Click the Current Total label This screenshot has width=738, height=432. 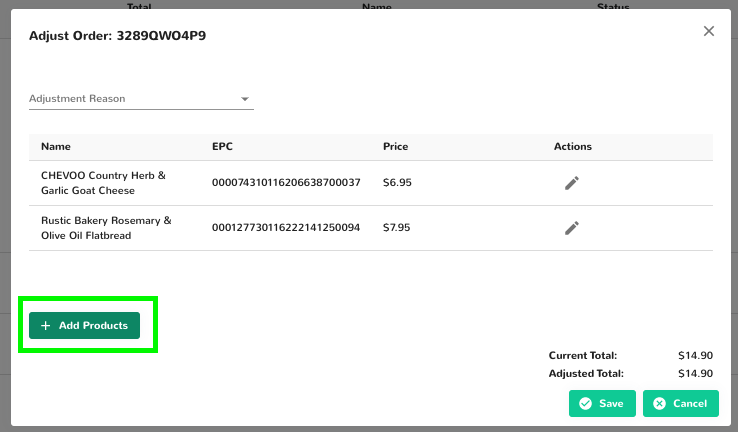pos(583,356)
